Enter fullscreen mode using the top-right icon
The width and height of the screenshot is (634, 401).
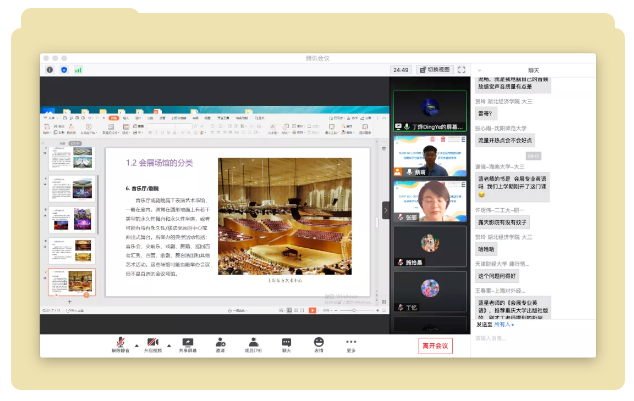tap(461, 70)
